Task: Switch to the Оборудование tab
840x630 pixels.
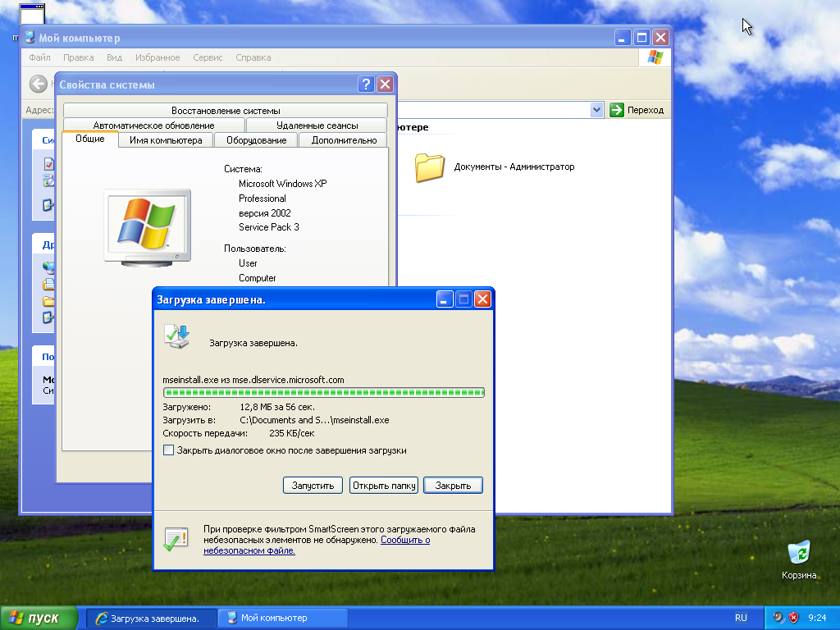Action: tap(256, 140)
